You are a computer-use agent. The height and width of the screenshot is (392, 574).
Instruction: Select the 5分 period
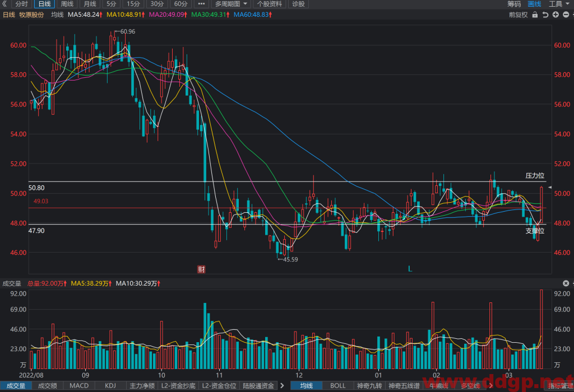point(112,4)
